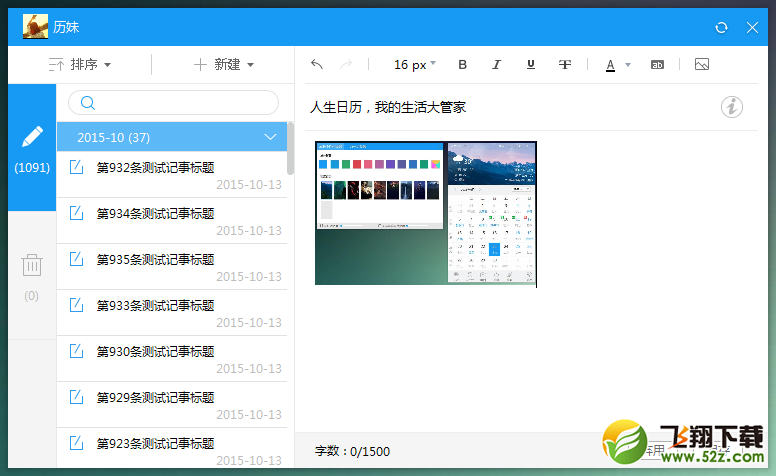
Task: Close the 历妹 notes window
Action: point(752,27)
